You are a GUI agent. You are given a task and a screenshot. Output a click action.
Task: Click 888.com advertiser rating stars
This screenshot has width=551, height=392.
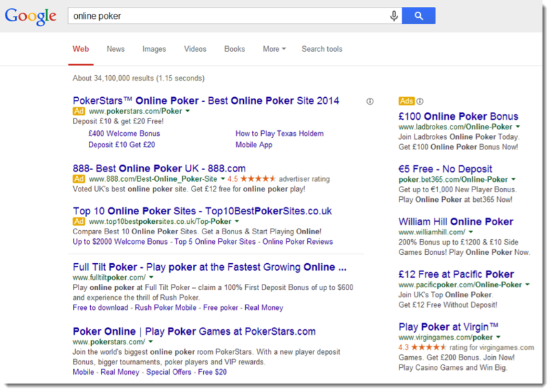click(x=258, y=179)
